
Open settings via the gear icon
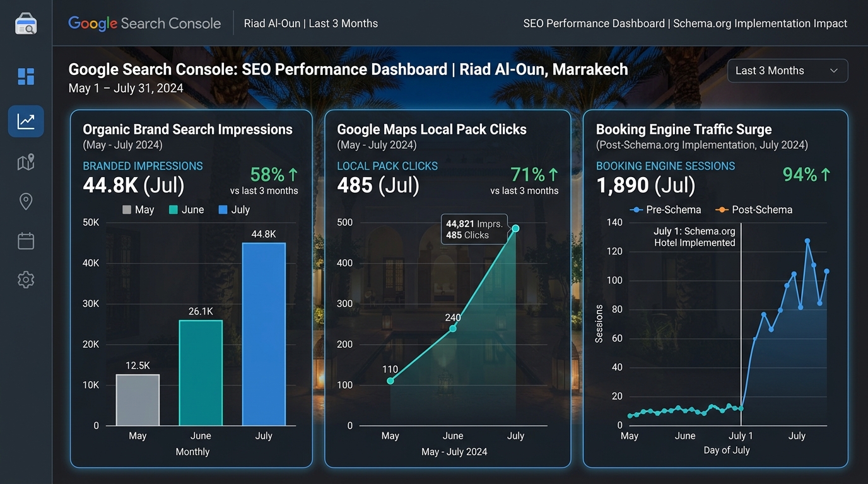point(26,280)
